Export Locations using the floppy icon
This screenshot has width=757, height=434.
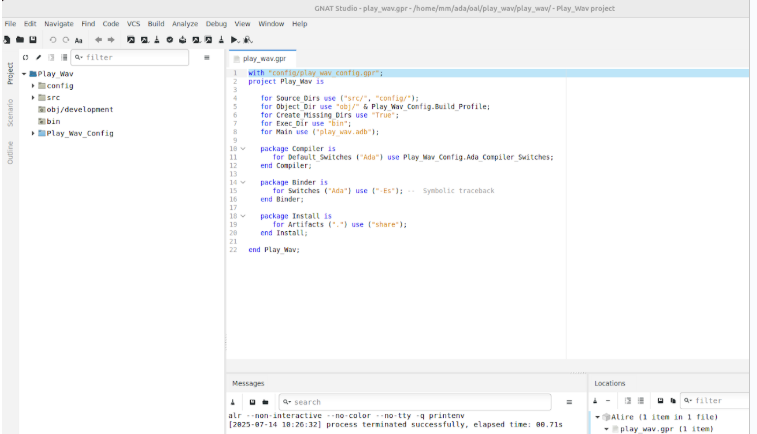(x=660, y=401)
